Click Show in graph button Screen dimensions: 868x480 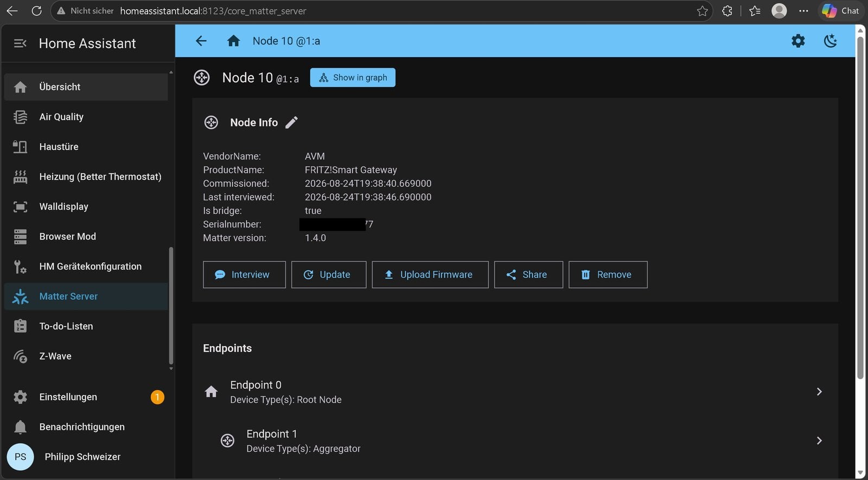pos(353,78)
